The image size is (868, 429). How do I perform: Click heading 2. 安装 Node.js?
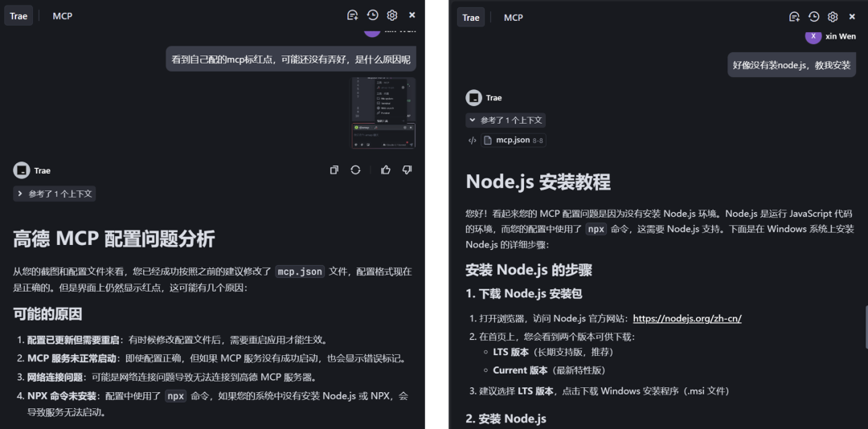506,419
